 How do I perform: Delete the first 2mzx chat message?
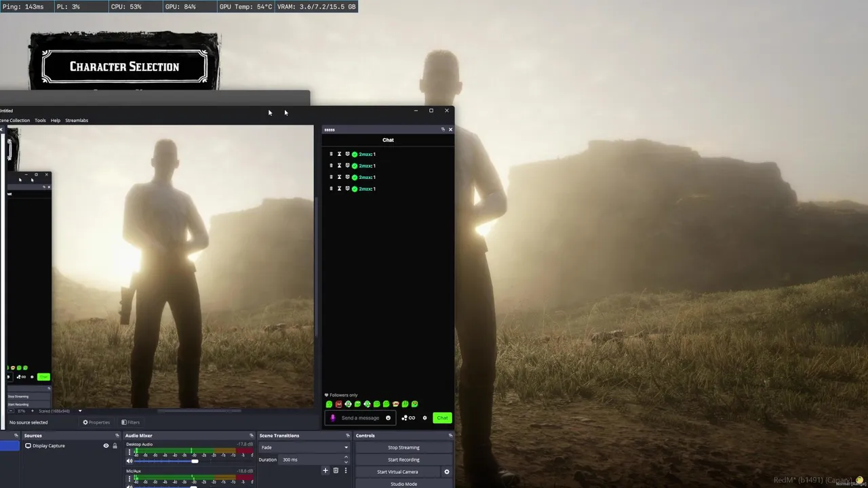pyautogui.click(x=331, y=154)
